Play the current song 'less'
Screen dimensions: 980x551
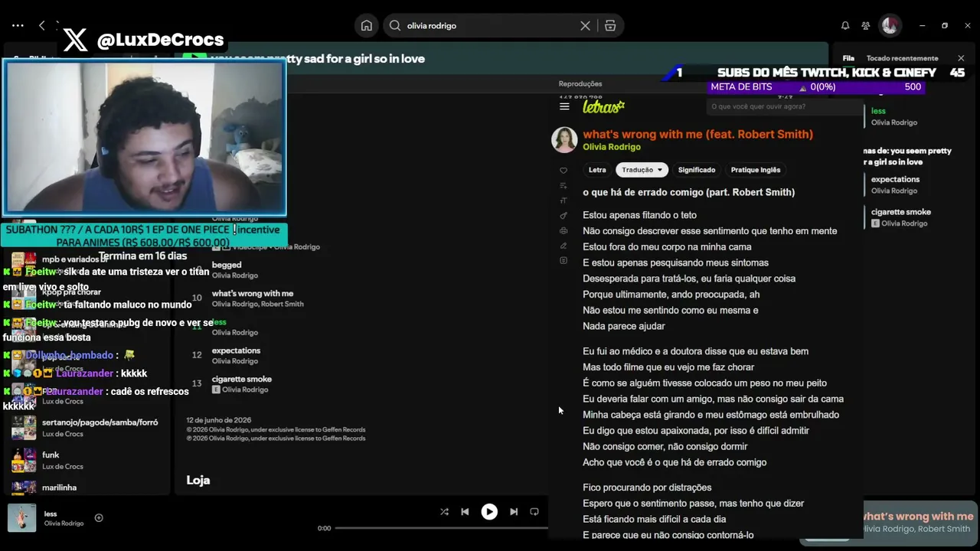[489, 512]
